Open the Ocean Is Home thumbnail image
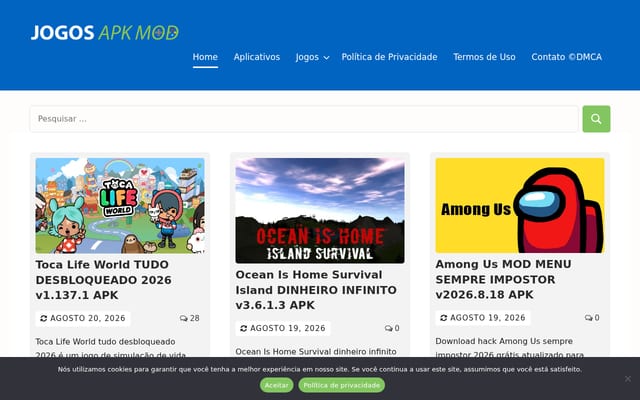Image resolution: width=640 pixels, height=400 pixels. (320, 211)
